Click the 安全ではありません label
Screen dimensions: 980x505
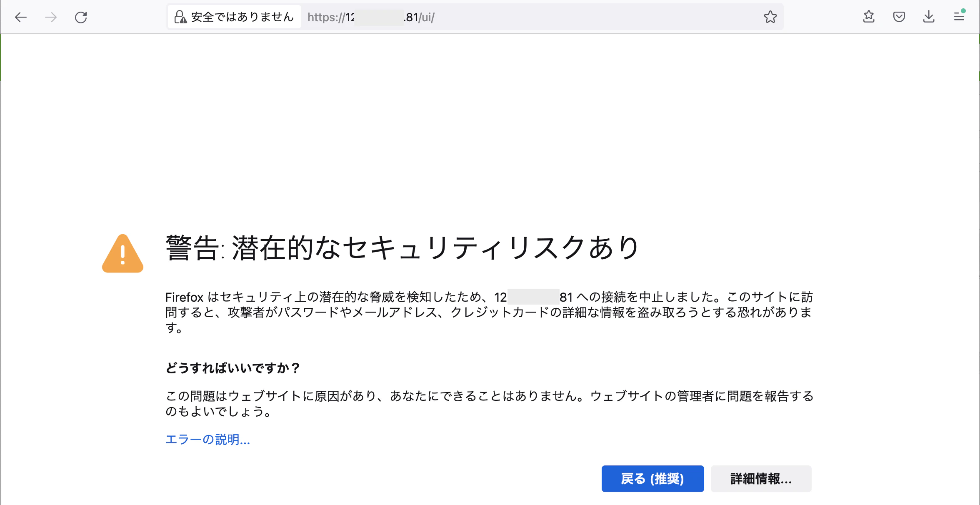(x=242, y=17)
